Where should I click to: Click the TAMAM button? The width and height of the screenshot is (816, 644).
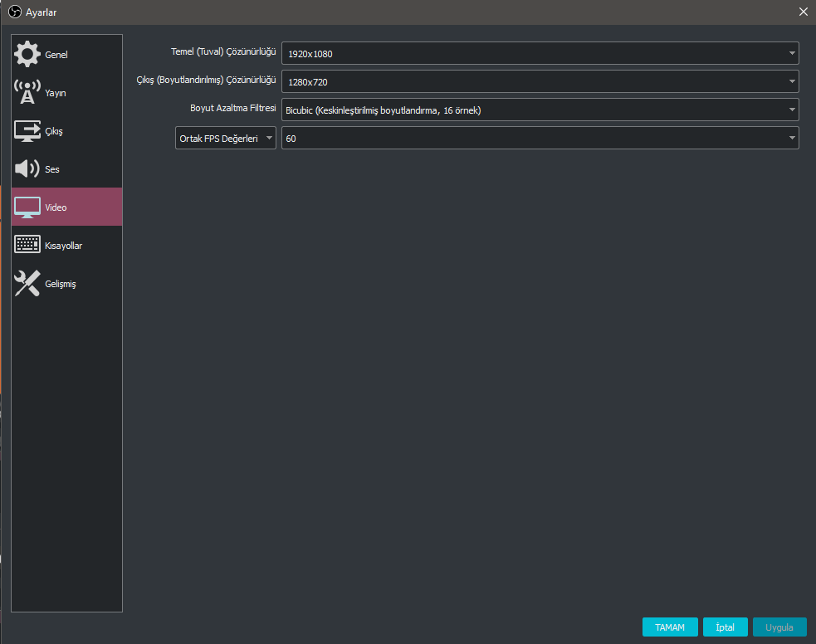tap(670, 627)
